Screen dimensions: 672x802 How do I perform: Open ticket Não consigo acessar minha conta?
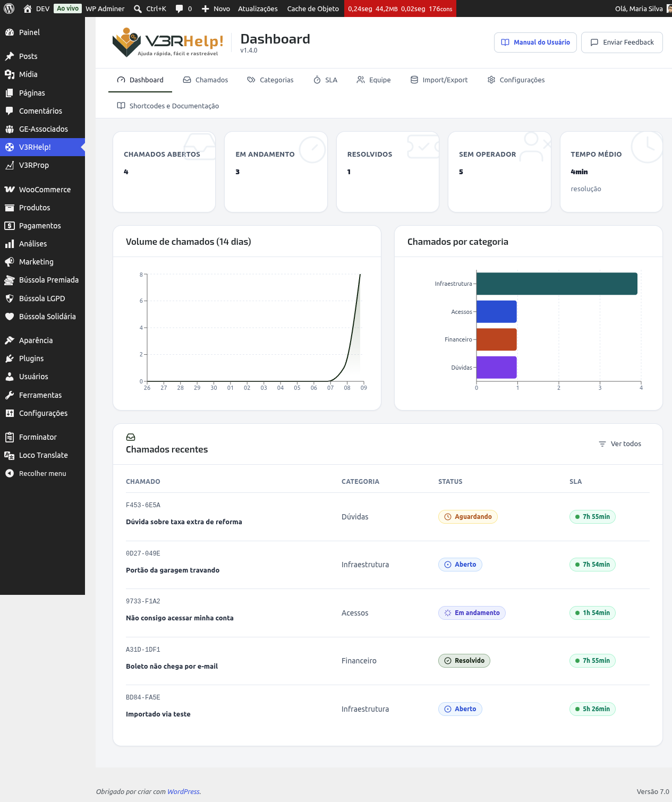[180, 618]
